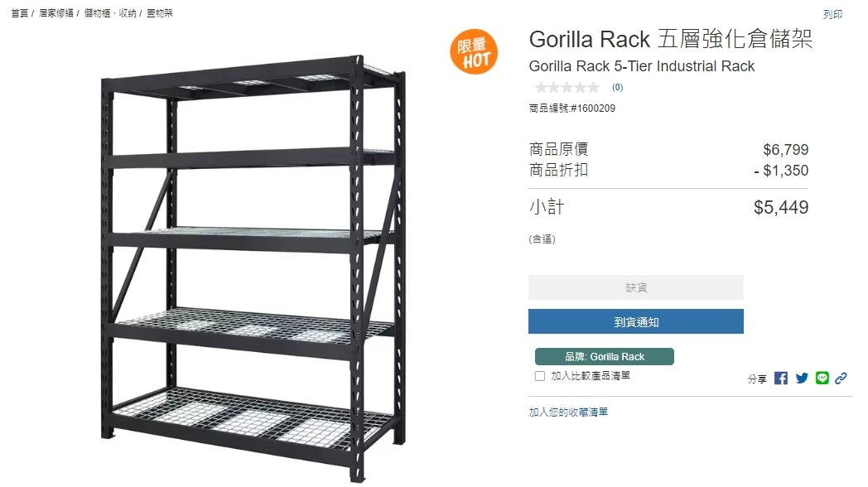This screenshot has height=487, width=868.
Task: Click the 列印 print link
Action: [832, 14]
